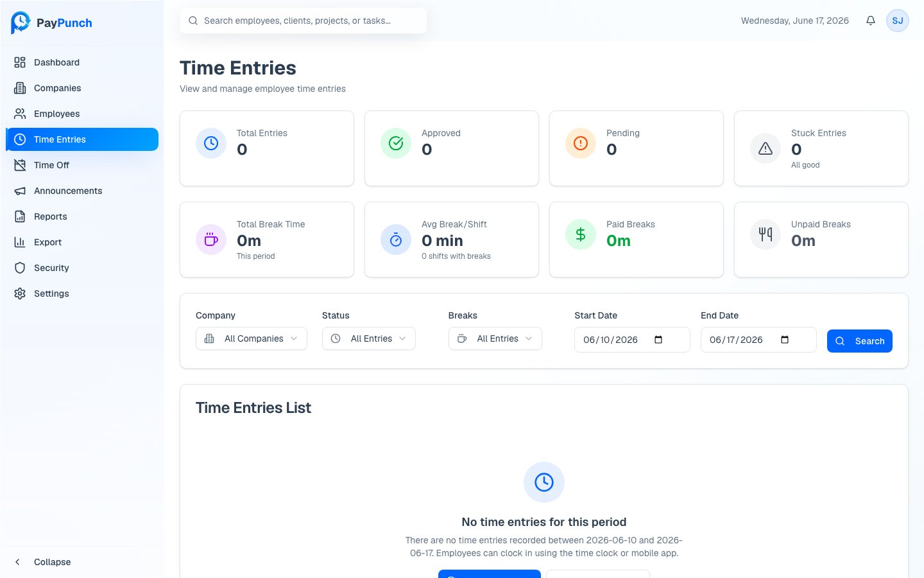Click the Dashboard grid icon

click(20, 62)
